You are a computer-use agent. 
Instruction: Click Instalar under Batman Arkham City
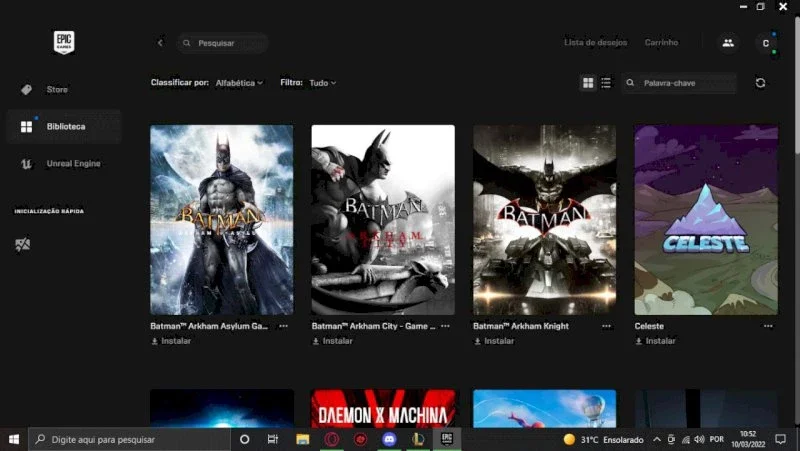click(x=333, y=341)
